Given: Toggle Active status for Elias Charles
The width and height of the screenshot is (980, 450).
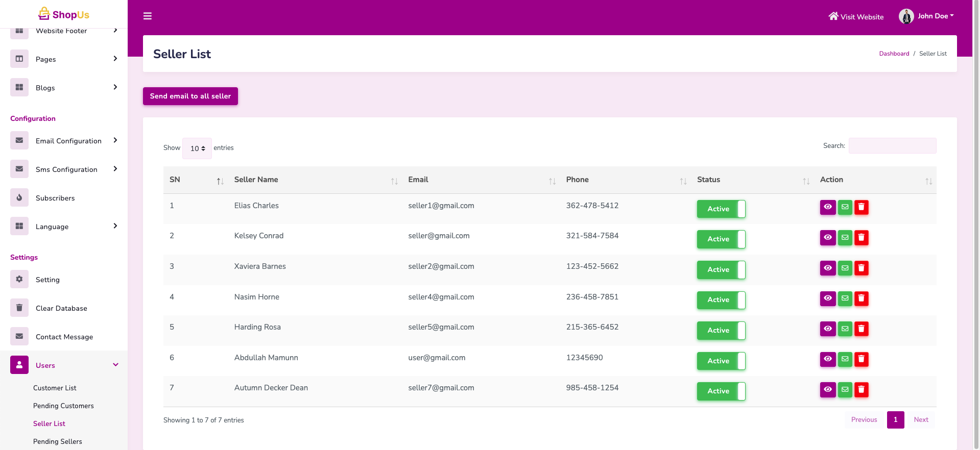Looking at the screenshot, I should [721, 209].
